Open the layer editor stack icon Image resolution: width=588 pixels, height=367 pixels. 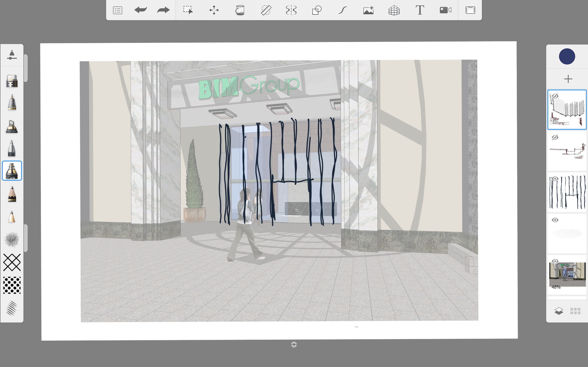click(559, 311)
